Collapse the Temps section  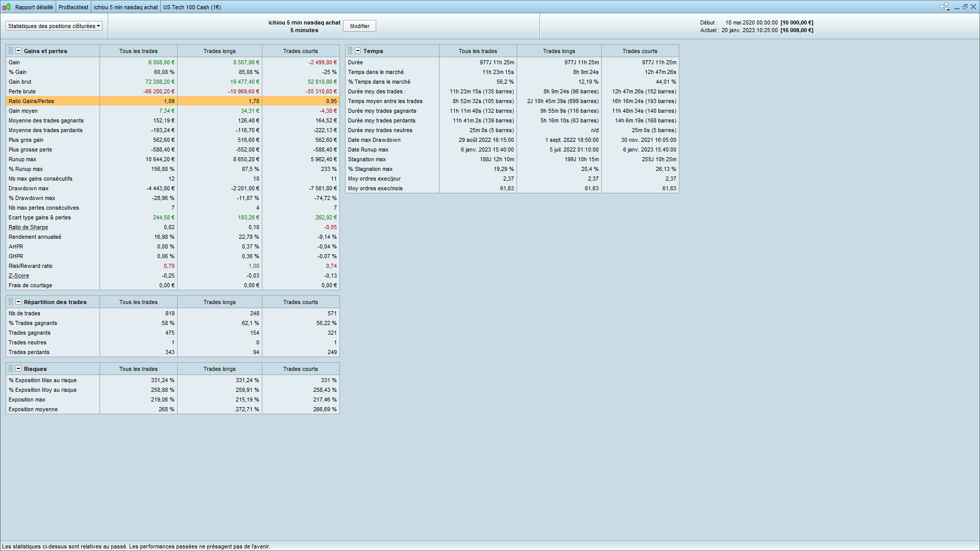[358, 51]
